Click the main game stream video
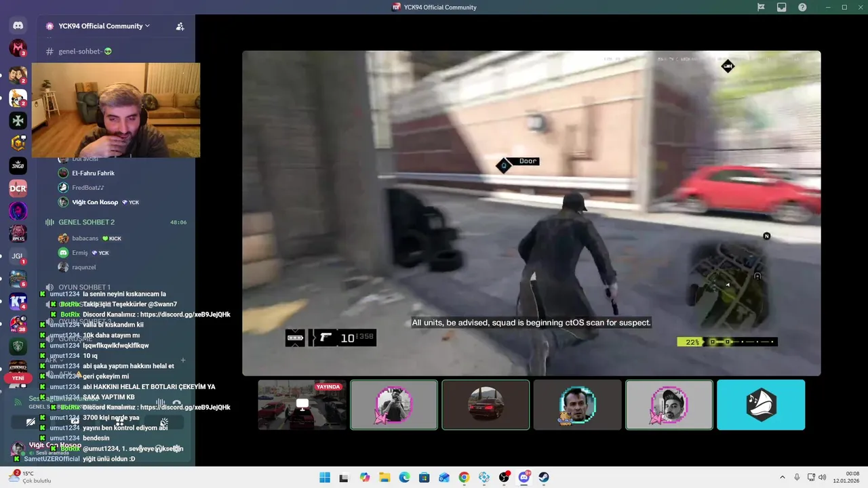The width and height of the screenshot is (868, 488). 532,213
